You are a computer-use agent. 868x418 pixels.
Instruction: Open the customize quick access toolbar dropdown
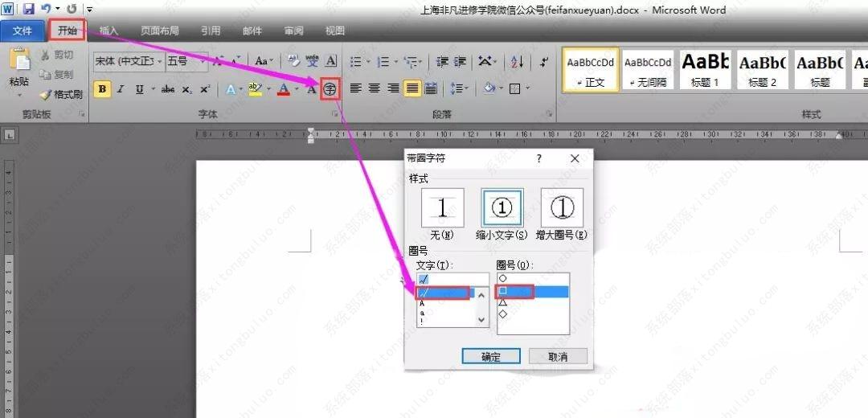pyautogui.click(x=90, y=10)
